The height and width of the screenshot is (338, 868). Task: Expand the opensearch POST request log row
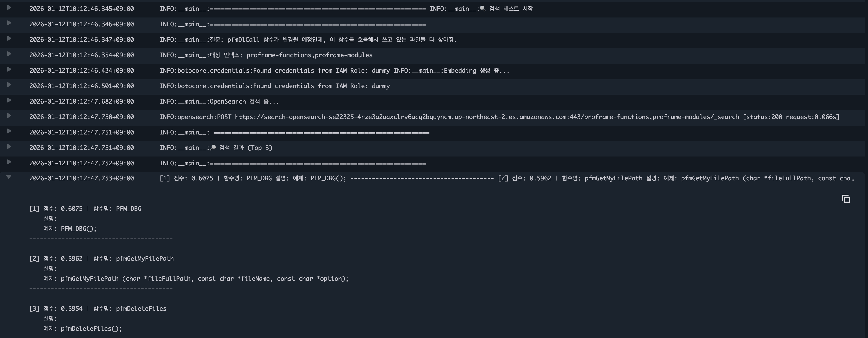pyautogui.click(x=9, y=116)
